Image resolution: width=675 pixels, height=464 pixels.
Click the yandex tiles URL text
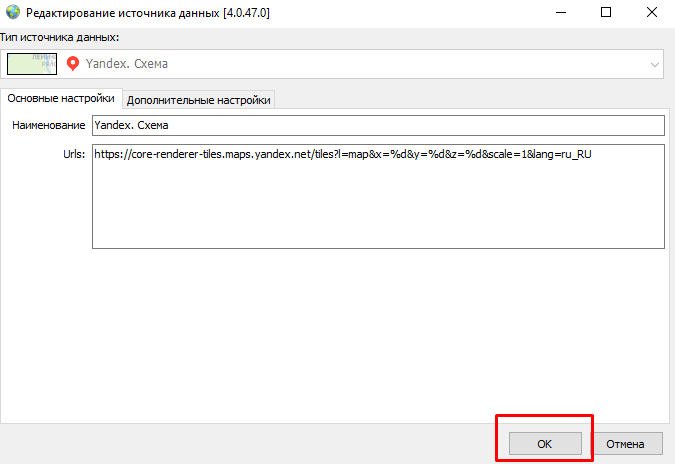[343, 154]
